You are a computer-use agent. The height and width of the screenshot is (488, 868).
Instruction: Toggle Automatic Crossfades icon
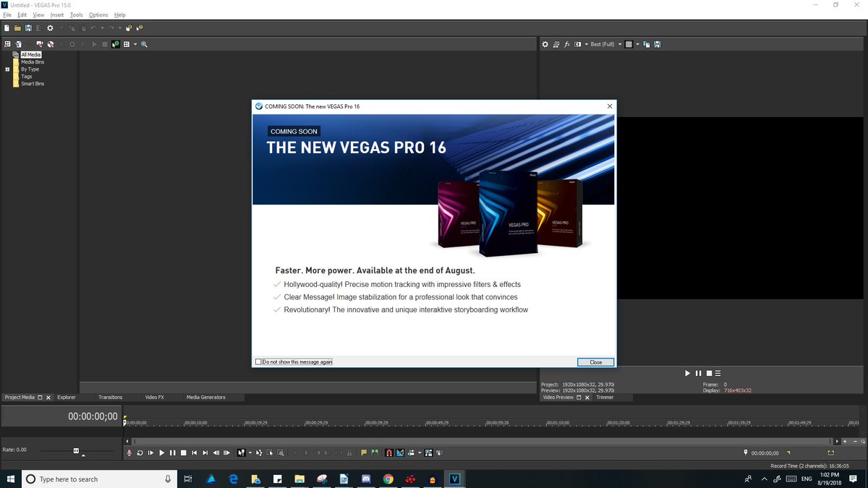tap(399, 453)
